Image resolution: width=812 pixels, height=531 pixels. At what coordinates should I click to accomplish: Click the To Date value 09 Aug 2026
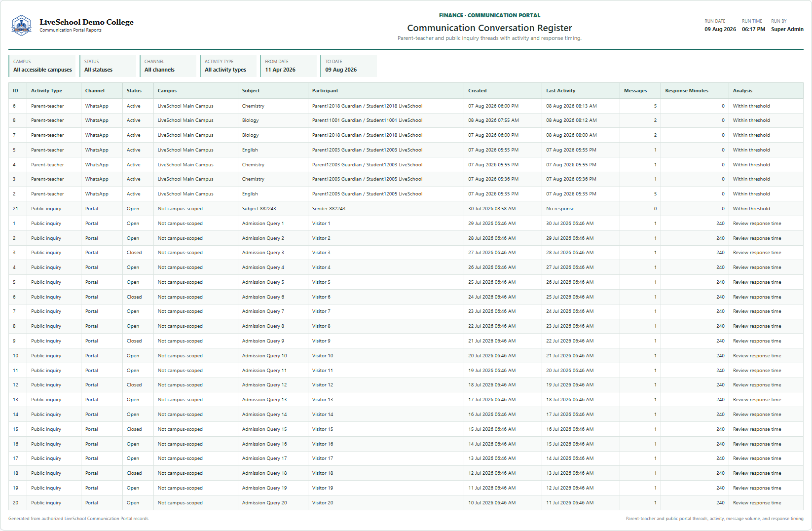(x=341, y=70)
